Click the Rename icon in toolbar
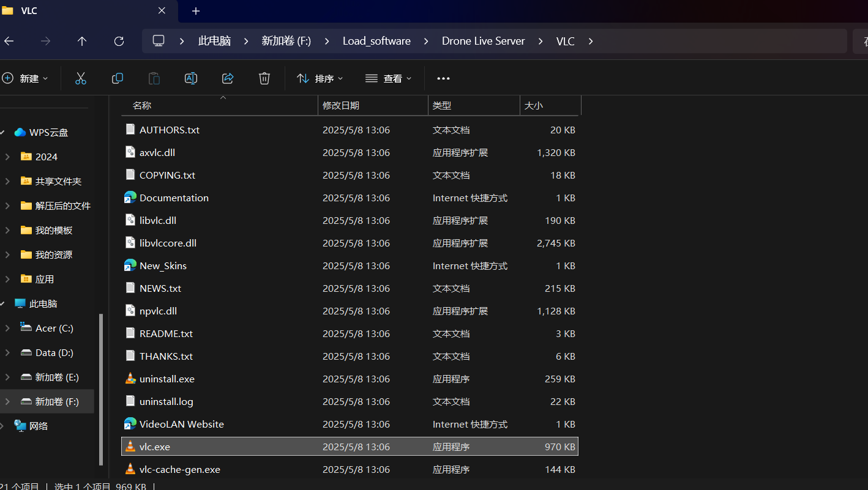868x490 pixels. (x=191, y=78)
